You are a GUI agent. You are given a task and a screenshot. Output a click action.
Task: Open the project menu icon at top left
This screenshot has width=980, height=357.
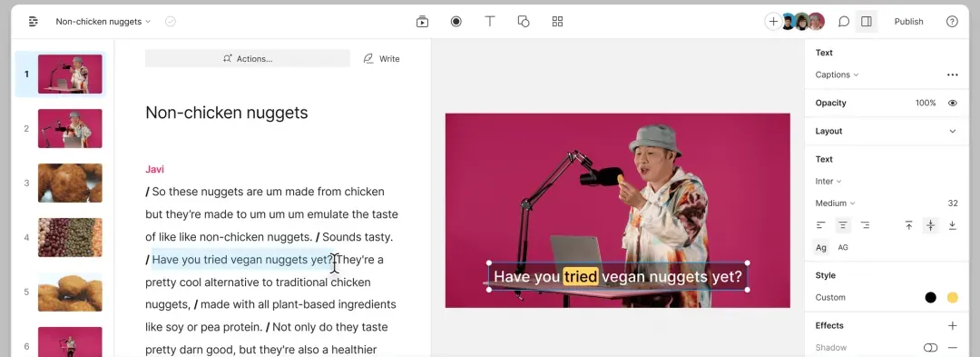(x=34, y=21)
